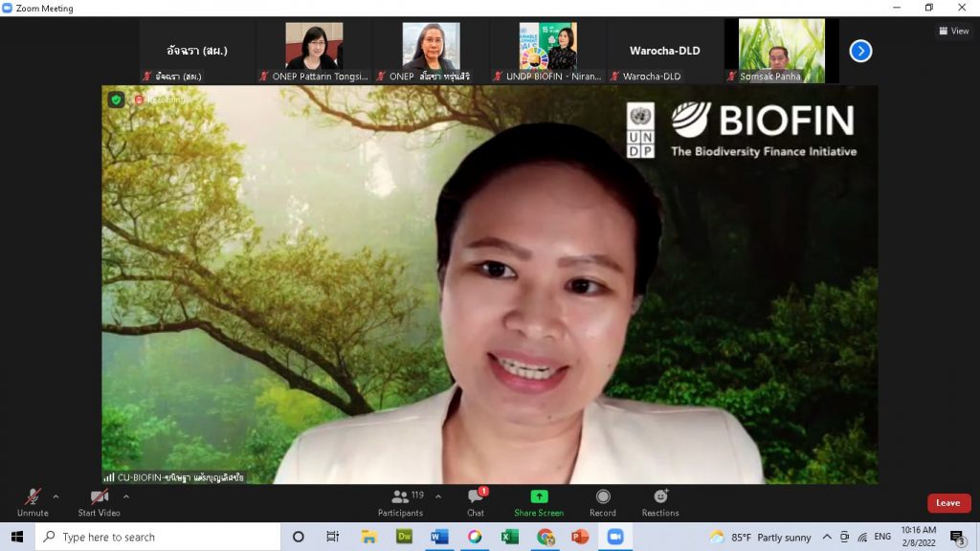Toggle Start Video camera button
This screenshot has height=551, width=980.
[100, 497]
